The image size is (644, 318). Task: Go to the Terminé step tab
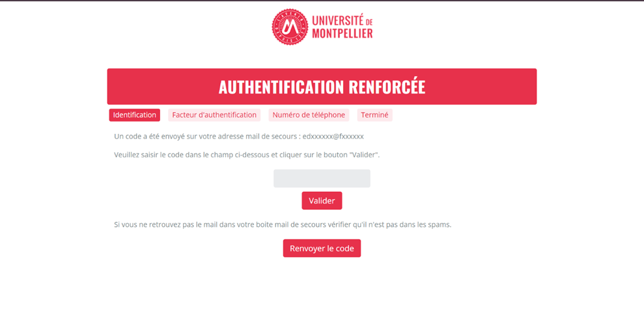coord(374,115)
